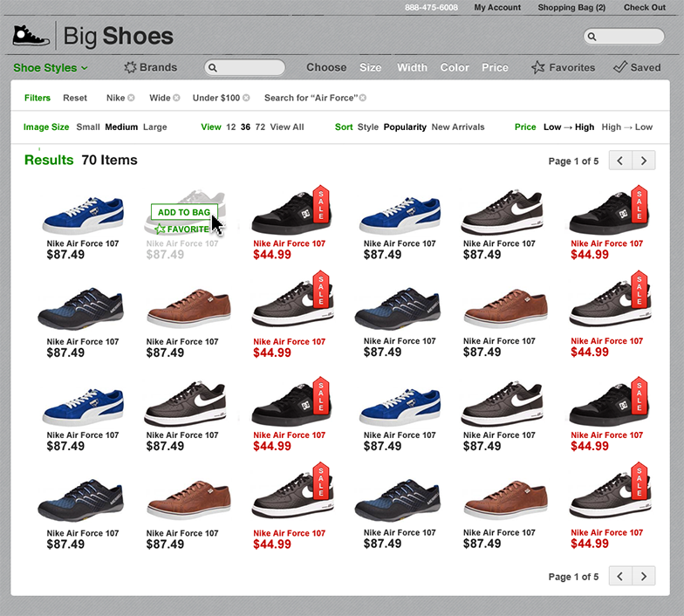Sort price Low to High
Image resolution: width=684 pixels, height=616 pixels.
coord(569,127)
